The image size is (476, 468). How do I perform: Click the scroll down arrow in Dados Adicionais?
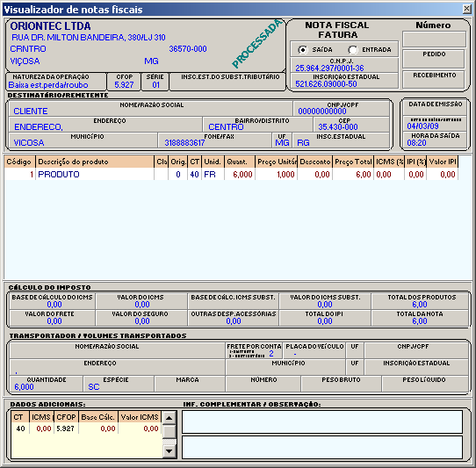pos(169,451)
